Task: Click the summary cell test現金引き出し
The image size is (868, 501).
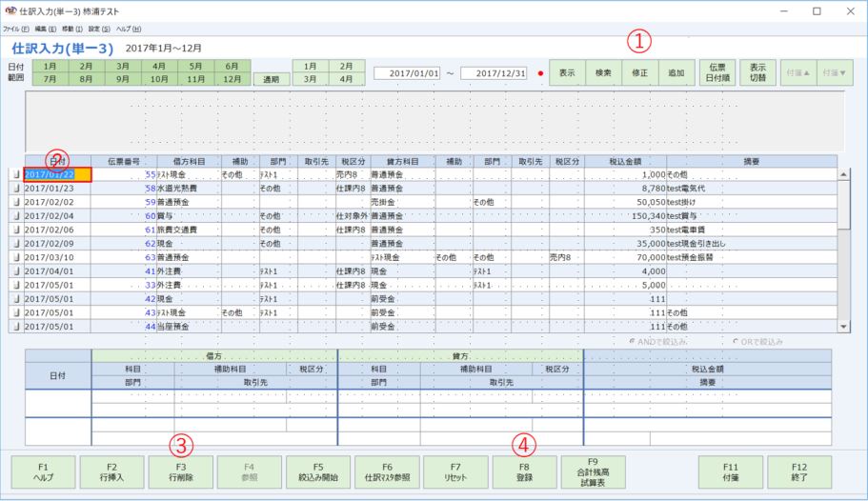Action: [752, 244]
